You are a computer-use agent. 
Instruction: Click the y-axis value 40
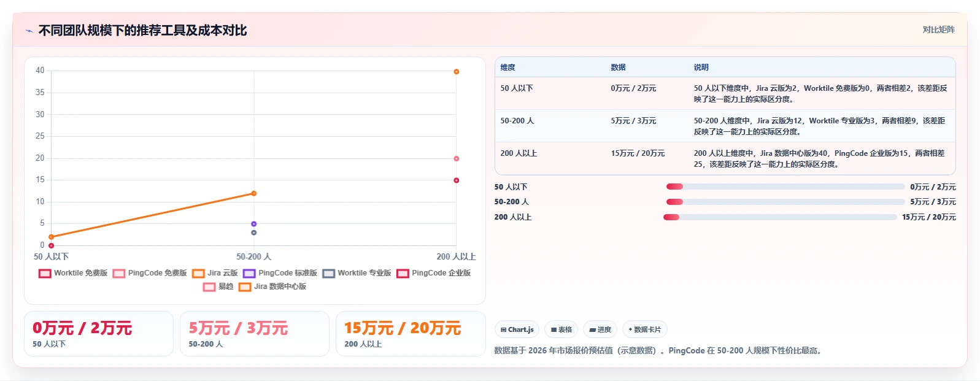(40, 71)
